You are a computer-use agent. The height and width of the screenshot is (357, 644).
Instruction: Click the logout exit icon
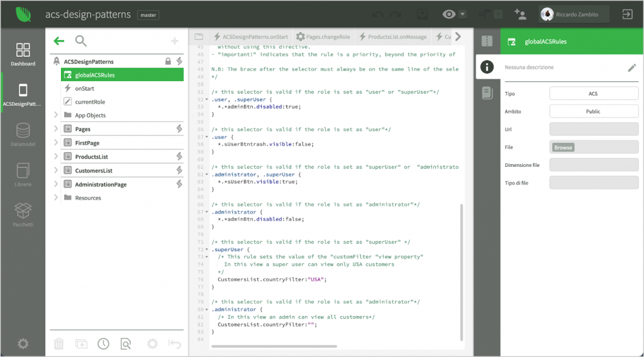coord(627,14)
